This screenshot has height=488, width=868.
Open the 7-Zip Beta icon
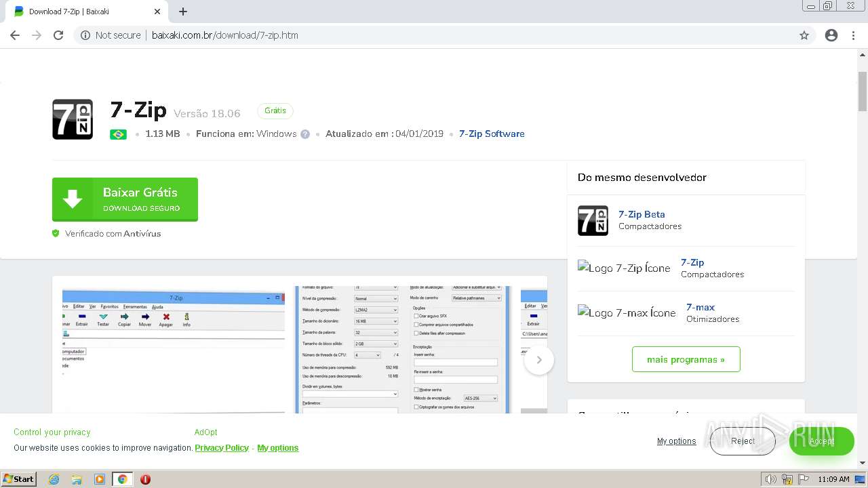point(593,220)
